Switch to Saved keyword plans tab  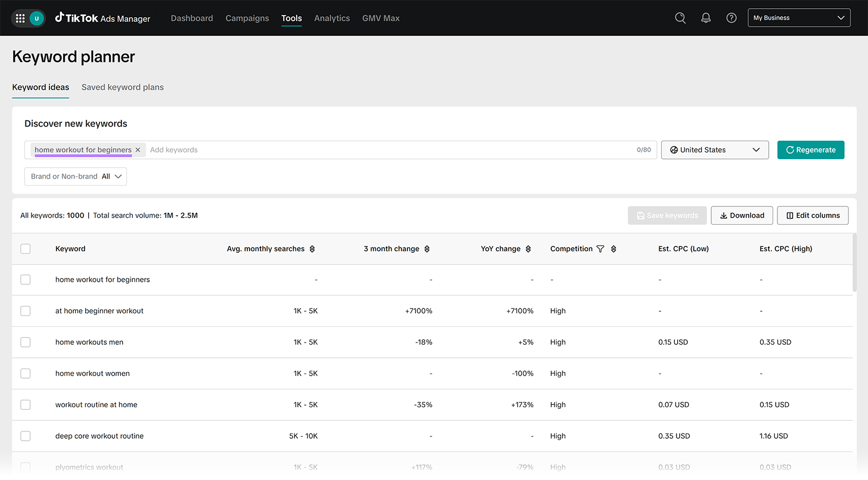coord(123,87)
